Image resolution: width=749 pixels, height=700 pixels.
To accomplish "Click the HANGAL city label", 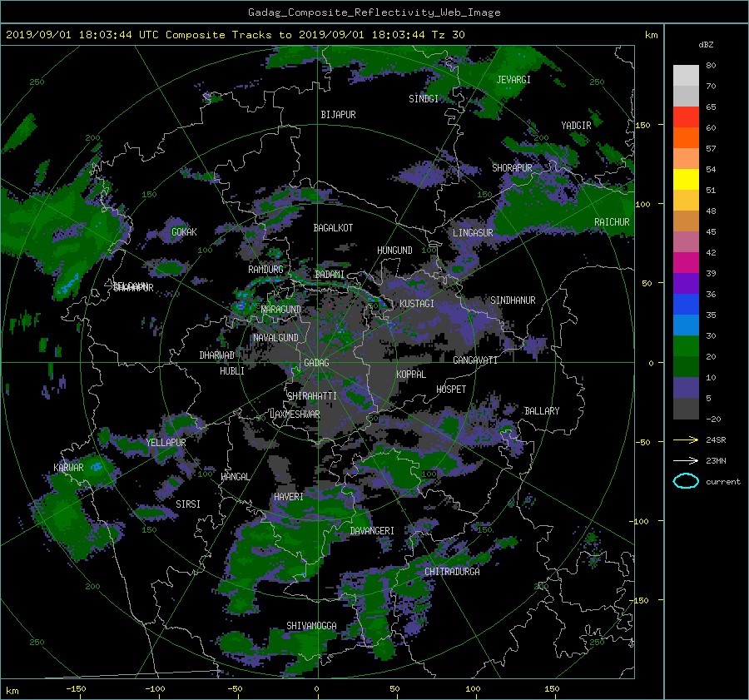I will [235, 477].
